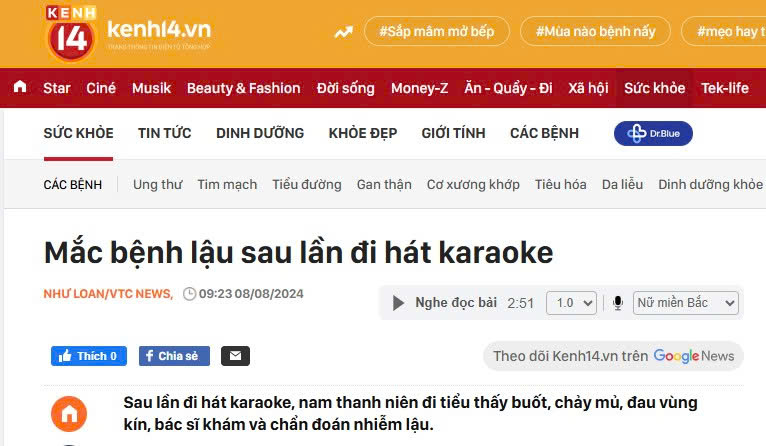
Task: Open the Sức khỏe menu in red bar
Action: point(655,88)
